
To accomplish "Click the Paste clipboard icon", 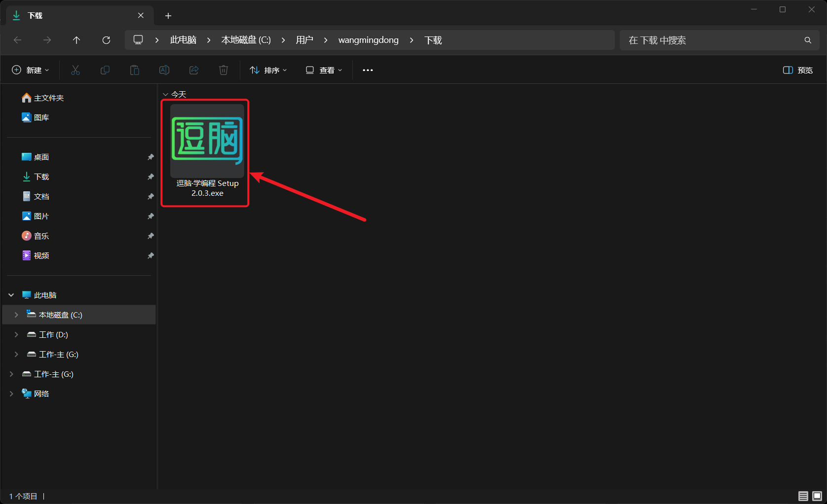I will coord(135,70).
